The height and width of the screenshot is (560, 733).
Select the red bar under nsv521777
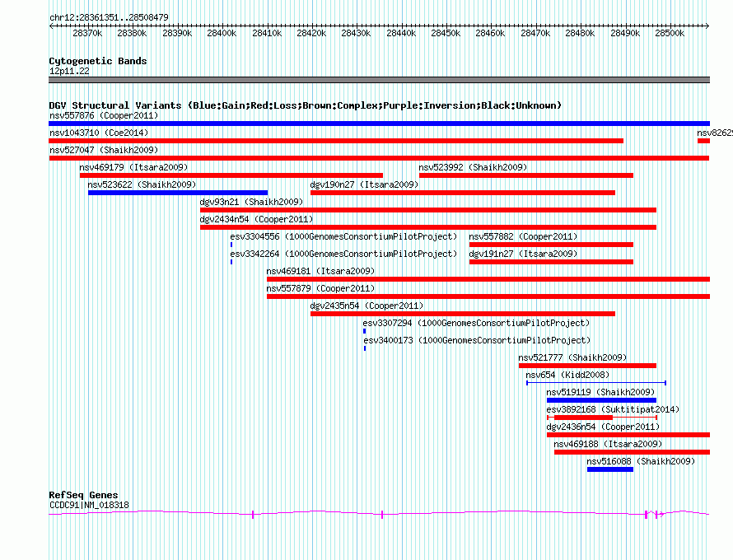tap(587, 366)
